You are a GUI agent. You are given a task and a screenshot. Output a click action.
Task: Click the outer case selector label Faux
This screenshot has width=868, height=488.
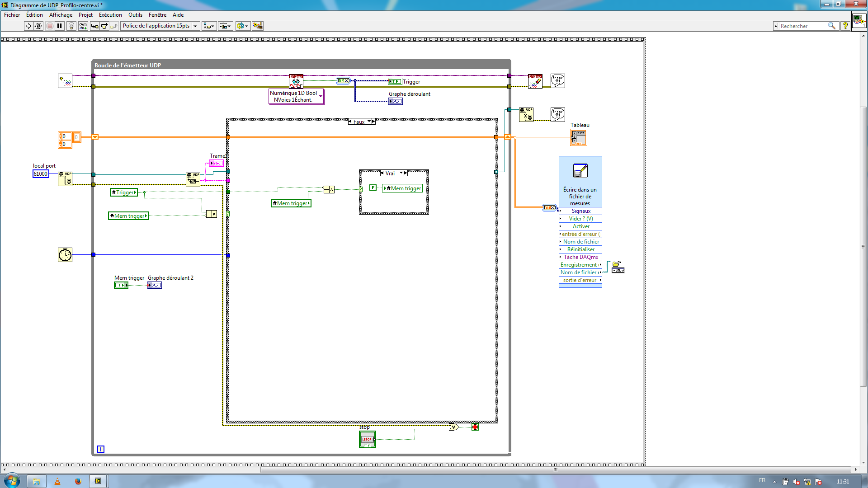(x=359, y=122)
